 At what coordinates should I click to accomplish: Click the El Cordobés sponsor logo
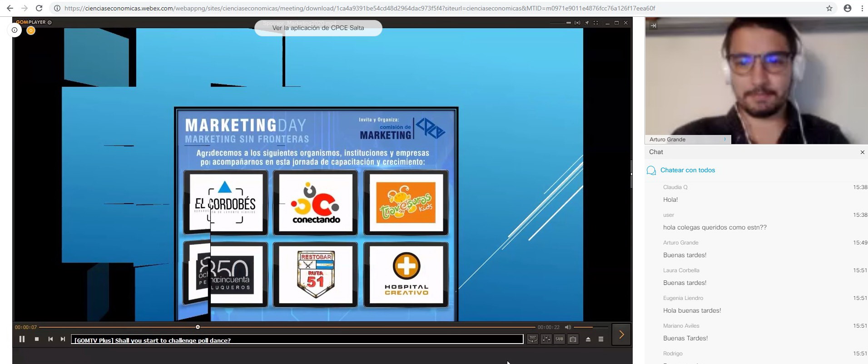[x=226, y=203]
